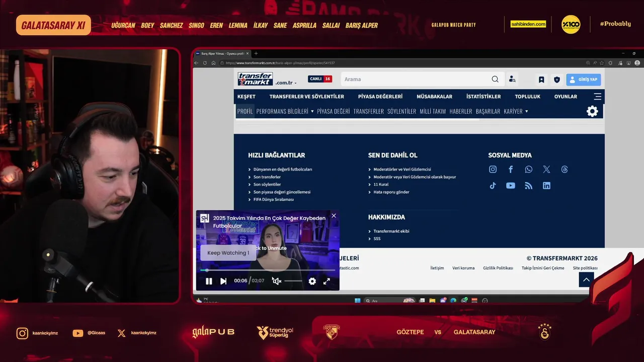Select the Transferler profile tab
644x362 pixels.
pos(368,111)
